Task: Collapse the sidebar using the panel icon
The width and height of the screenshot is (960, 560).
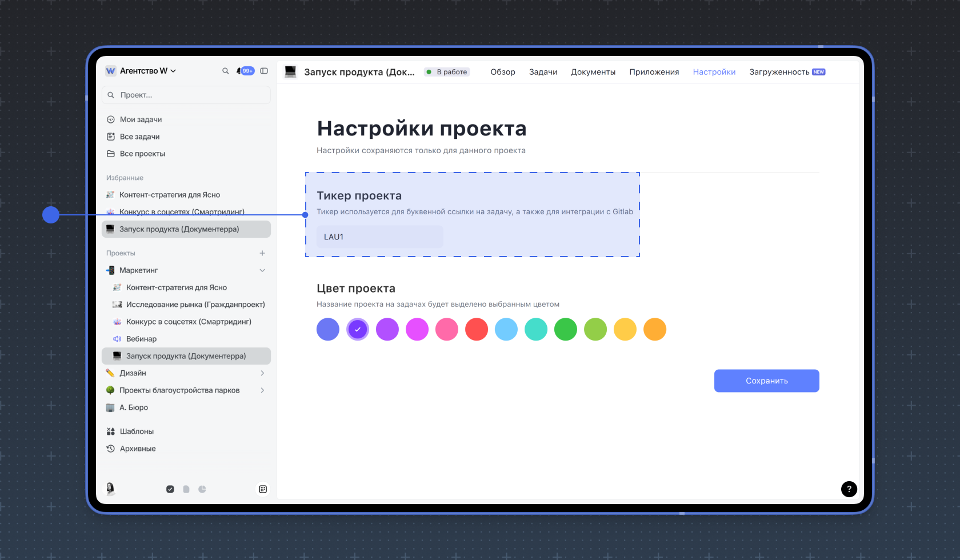Action: tap(264, 71)
